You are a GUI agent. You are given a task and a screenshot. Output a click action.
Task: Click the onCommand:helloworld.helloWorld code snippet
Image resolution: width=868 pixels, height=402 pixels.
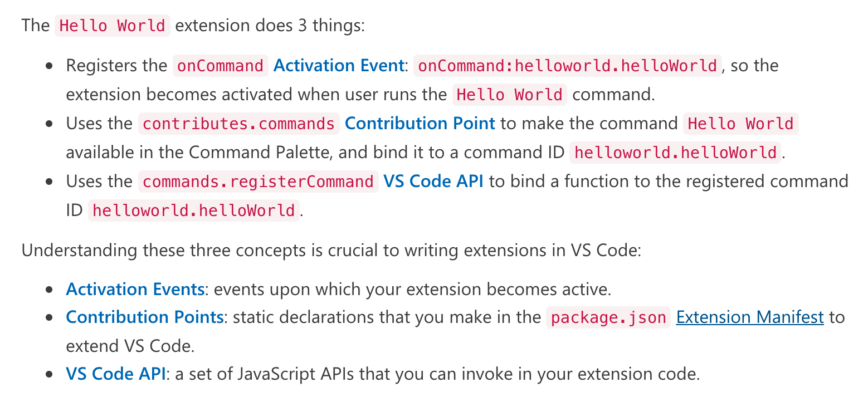(x=567, y=66)
